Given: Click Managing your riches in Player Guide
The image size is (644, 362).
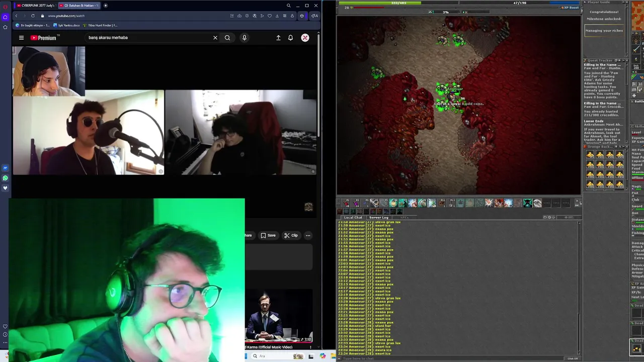Looking at the screenshot, I should 604,31.
